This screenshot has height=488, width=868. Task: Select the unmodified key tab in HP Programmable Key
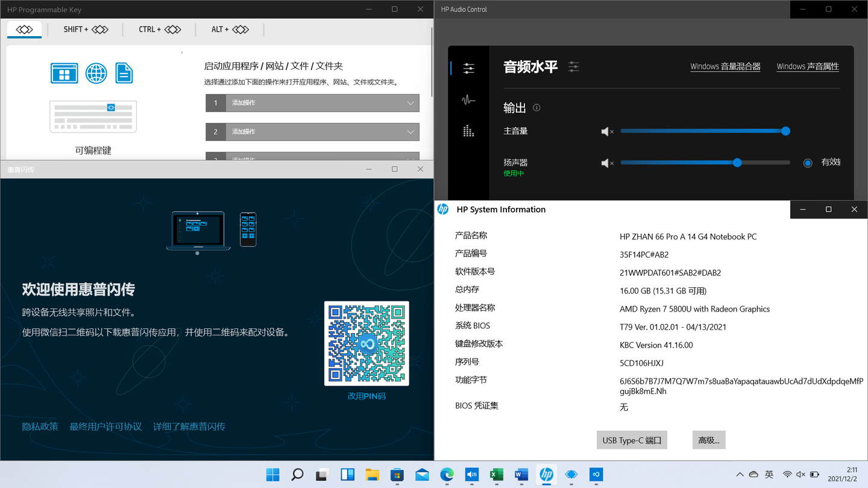coord(24,30)
